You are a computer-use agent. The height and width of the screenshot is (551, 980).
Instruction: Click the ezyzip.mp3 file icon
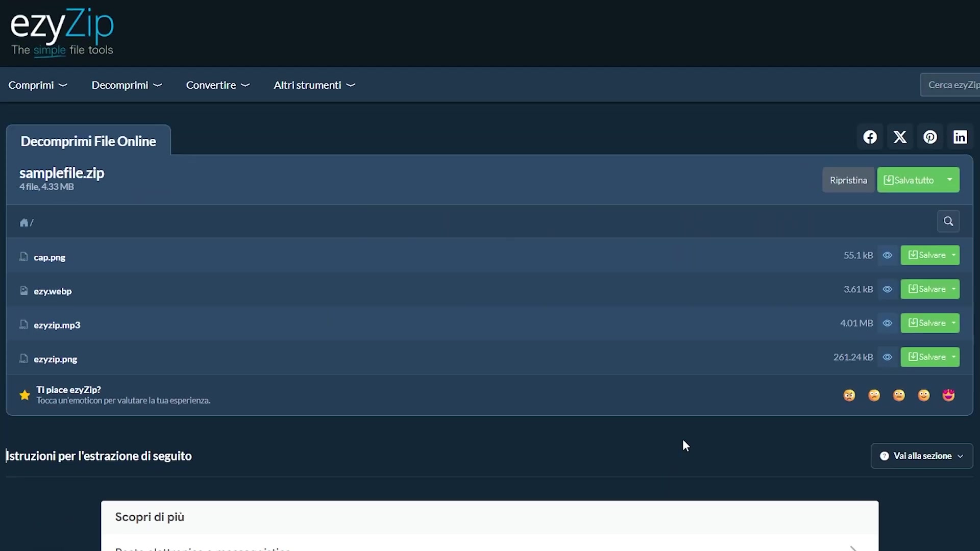click(x=23, y=324)
